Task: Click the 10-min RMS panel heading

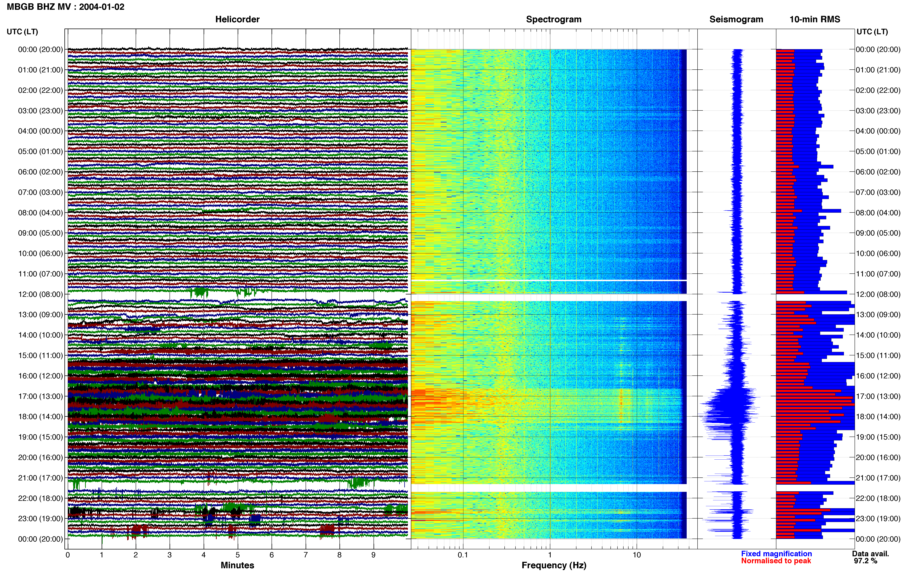Action: click(815, 20)
